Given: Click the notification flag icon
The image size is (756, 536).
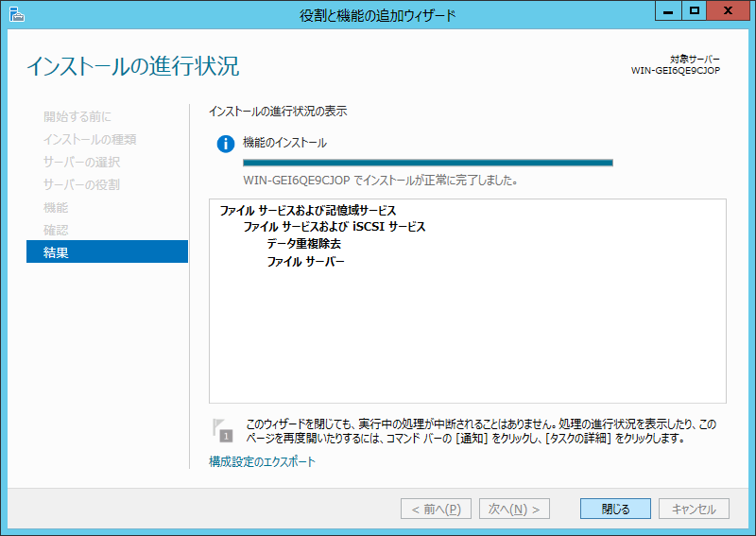Looking at the screenshot, I should pyautogui.click(x=222, y=429).
